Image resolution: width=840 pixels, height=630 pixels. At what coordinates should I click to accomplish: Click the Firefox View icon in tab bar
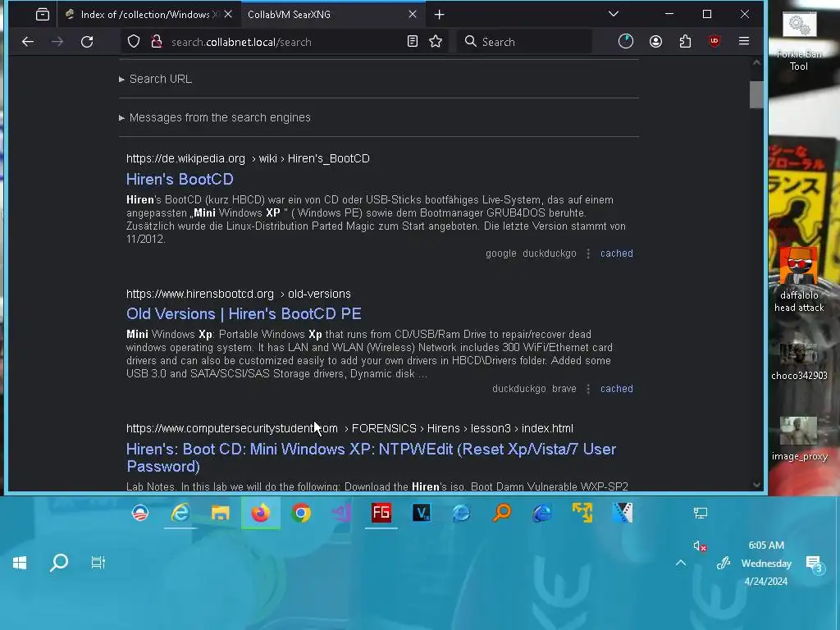click(43, 15)
